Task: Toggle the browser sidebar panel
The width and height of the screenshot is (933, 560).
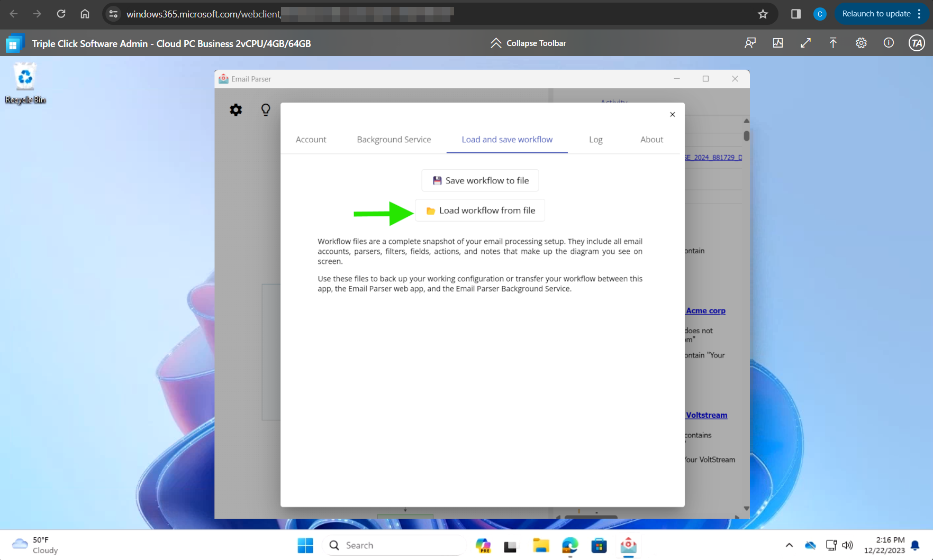Action: (795, 14)
